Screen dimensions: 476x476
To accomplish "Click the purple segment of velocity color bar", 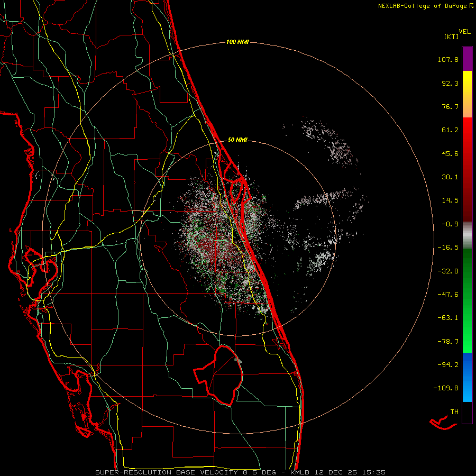I will 467,59.
